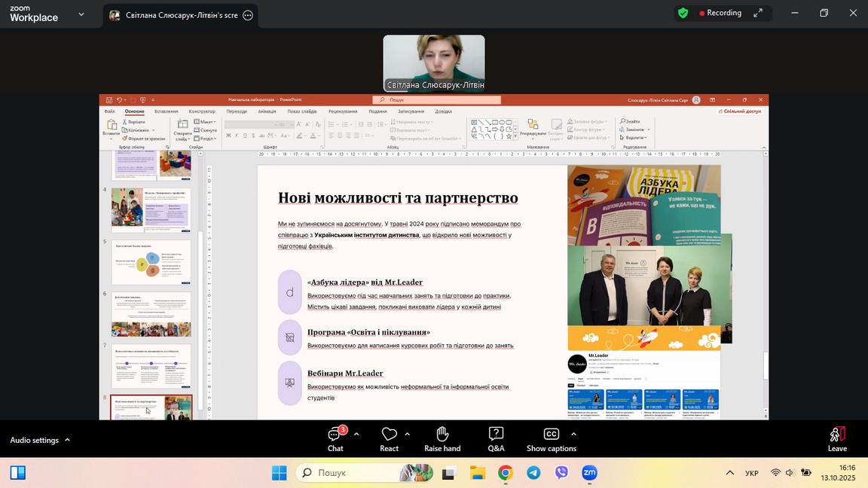Open the Chat panel in Zoom

335,438
